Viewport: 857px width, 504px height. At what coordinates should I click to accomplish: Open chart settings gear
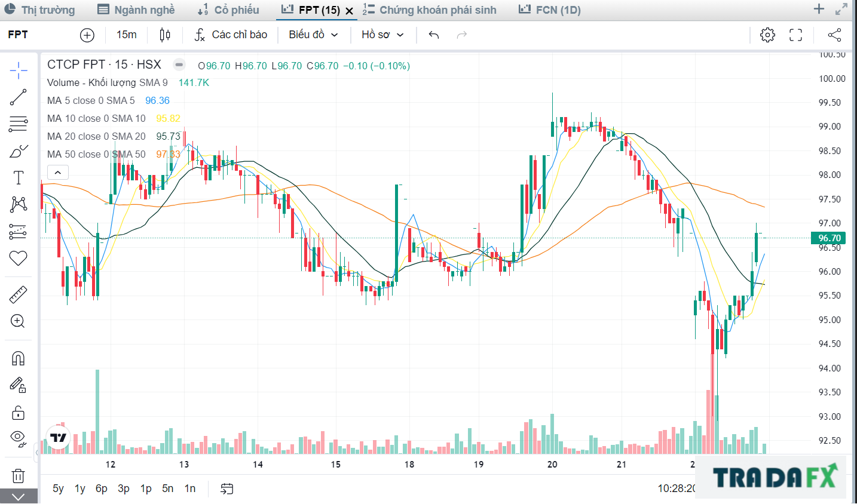[767, 35]
